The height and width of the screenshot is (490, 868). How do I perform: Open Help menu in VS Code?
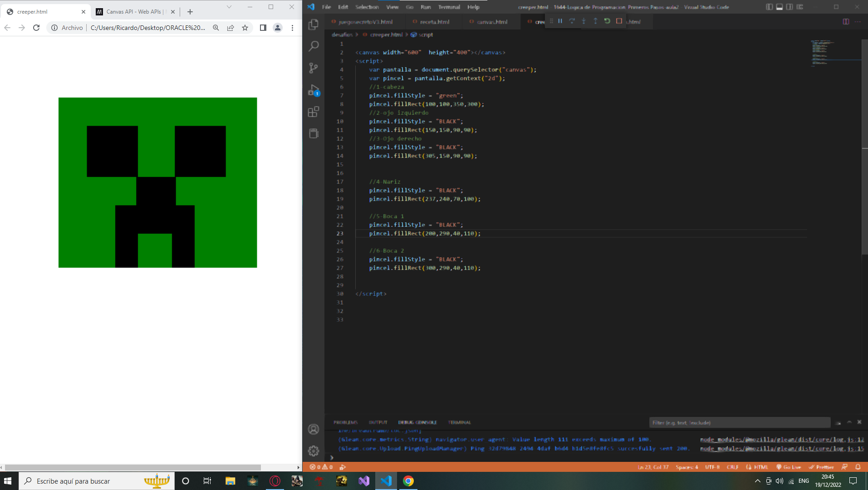(x=473, y=7)
